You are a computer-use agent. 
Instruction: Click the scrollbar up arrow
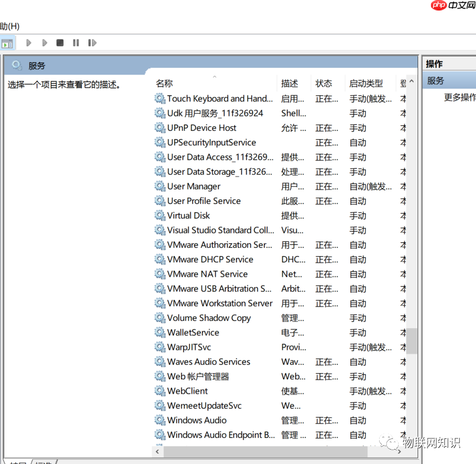click(x=410, y=81)
